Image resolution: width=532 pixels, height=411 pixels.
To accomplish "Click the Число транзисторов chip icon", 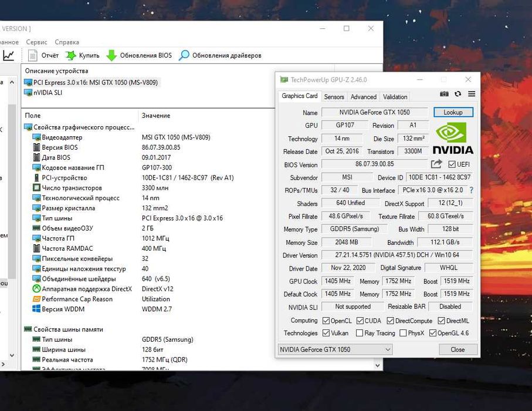I will tap(36, 187).
